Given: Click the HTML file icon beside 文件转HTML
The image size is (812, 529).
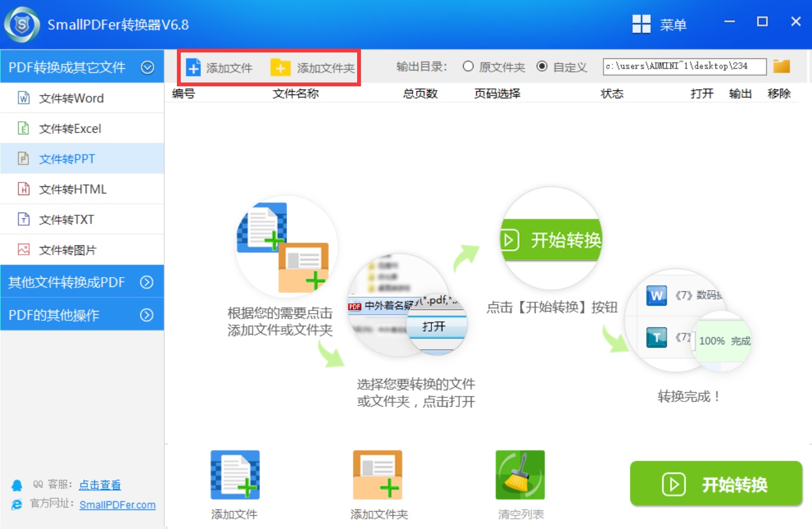Looking at the screenshot, I should [23, 189].
